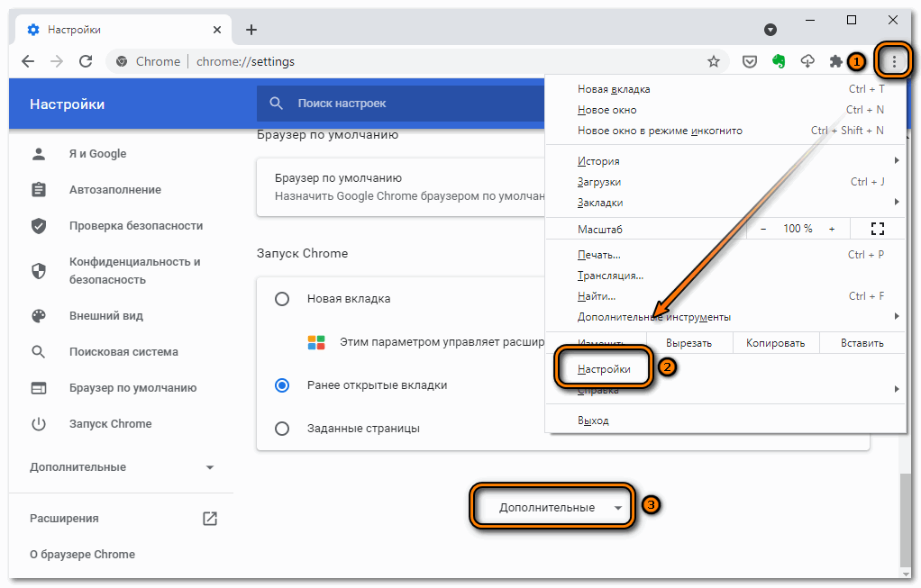The height and width of the screenshot is (588, 921).
Task: Bookmark this page with star icon
Action: tap(714, 61)
